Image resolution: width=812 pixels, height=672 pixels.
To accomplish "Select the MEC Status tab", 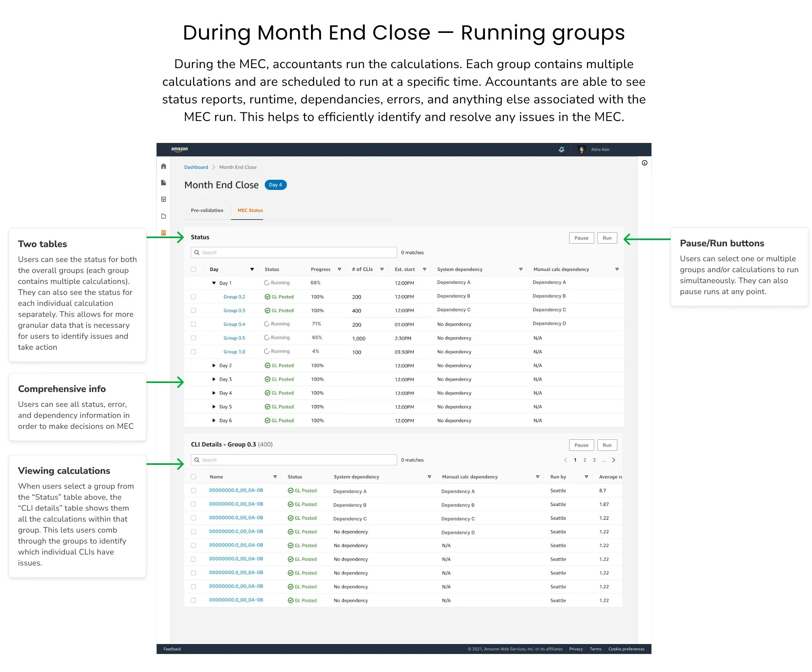I will [x=250, y=210].
